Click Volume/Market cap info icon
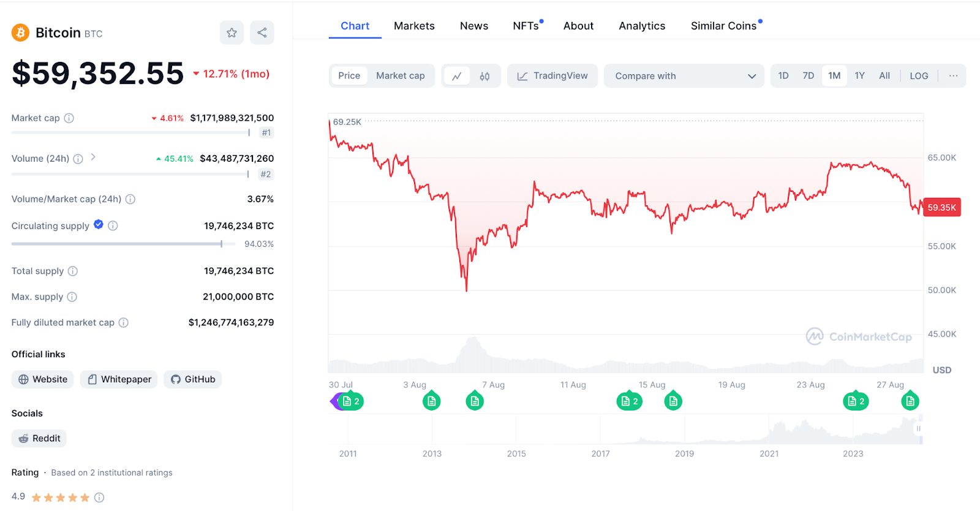The width and height of the screenshot is (980, 511). (130, 199)
